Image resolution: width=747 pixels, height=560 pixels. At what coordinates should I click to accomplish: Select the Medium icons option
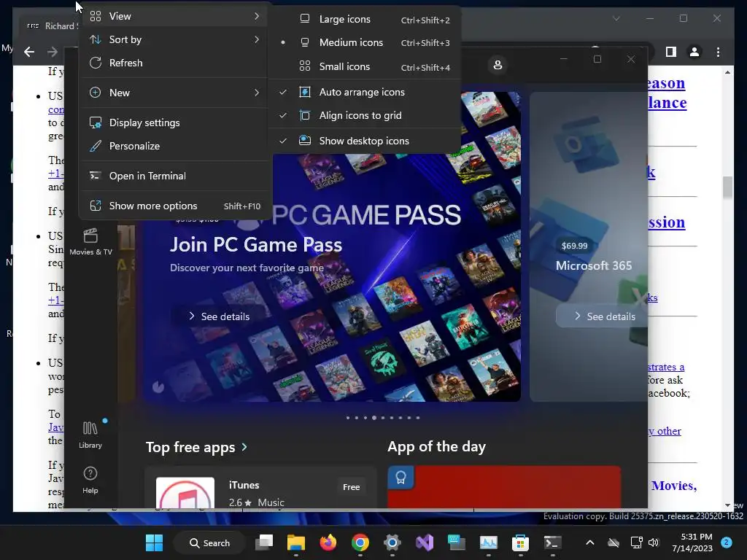click(365, 42)
